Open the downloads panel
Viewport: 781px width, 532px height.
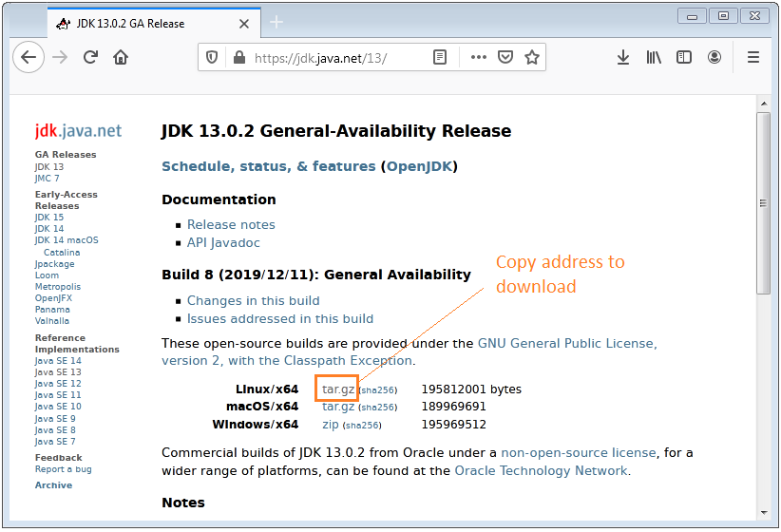[x=622, y=57]
